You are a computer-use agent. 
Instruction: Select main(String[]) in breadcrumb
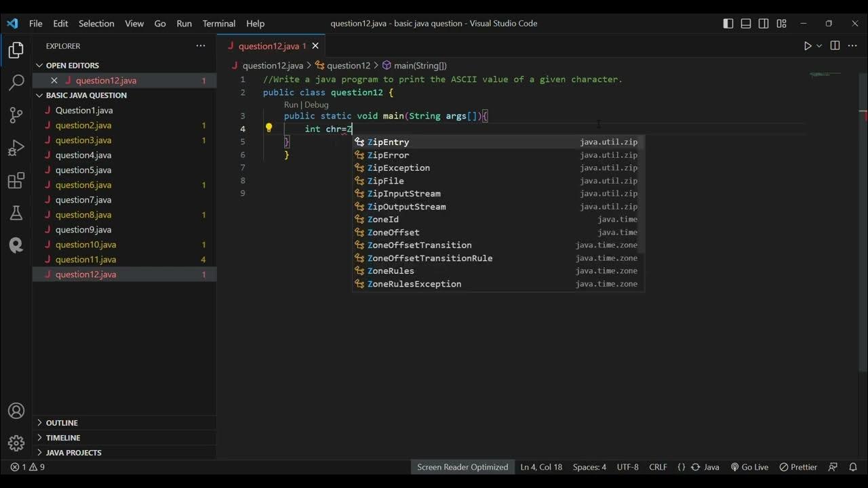point(420,66)
